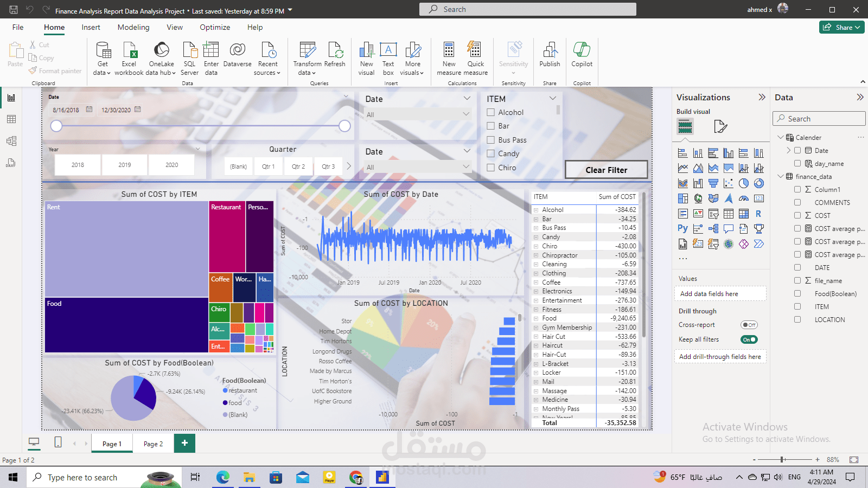The height and width of the screenshot is (488, 868).
Task: Click the Publish button in the ribbon
Action: pos(550,57)
